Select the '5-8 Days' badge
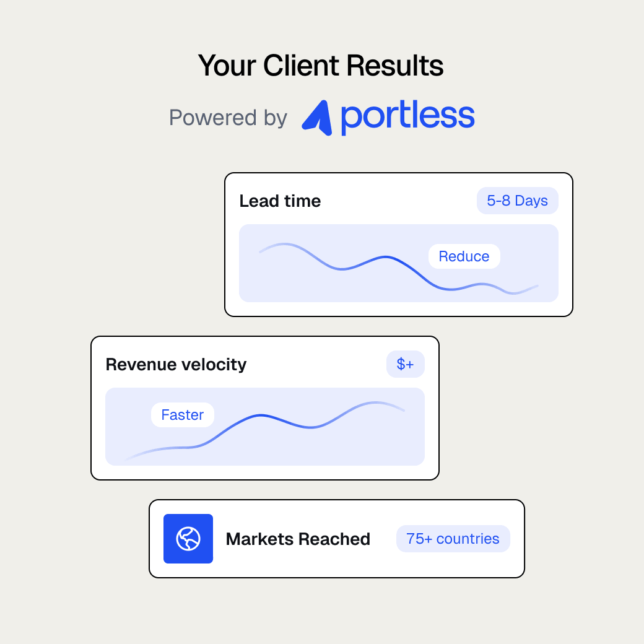Viewport: 644px width, 644px height. coord(517,201)
